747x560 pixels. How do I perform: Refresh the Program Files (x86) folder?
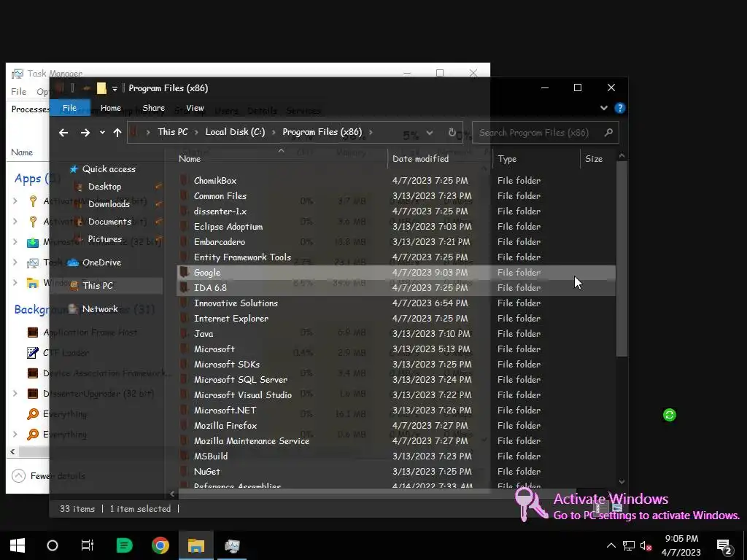point(452,133)
